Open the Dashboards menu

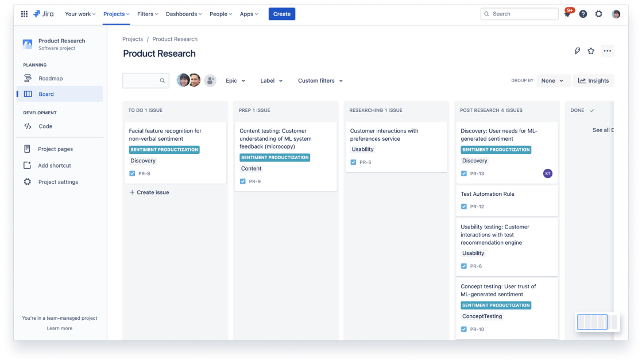[184, 14]
